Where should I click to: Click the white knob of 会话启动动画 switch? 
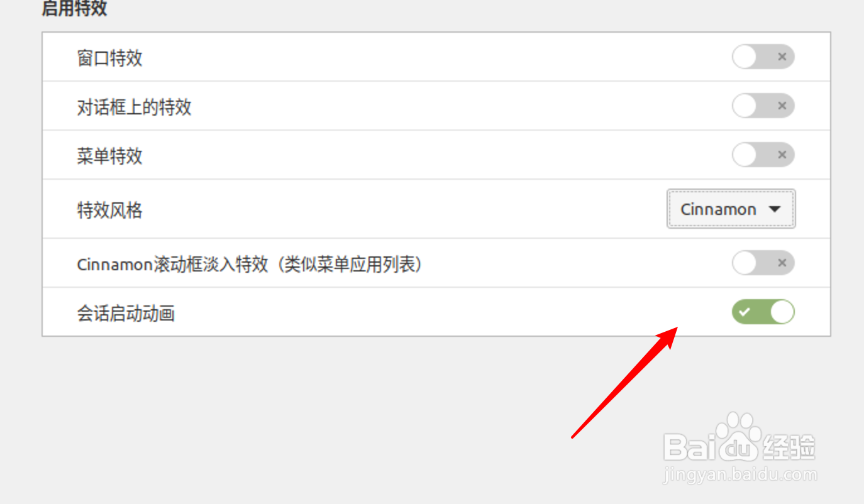point(782,312)
